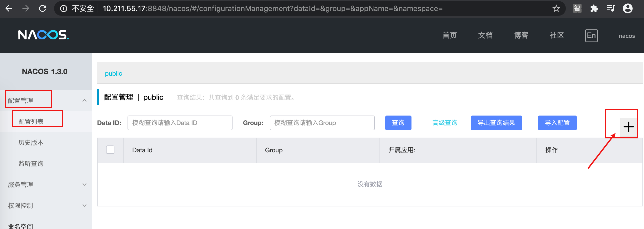Select 配置列表 sidebar item

31,122
